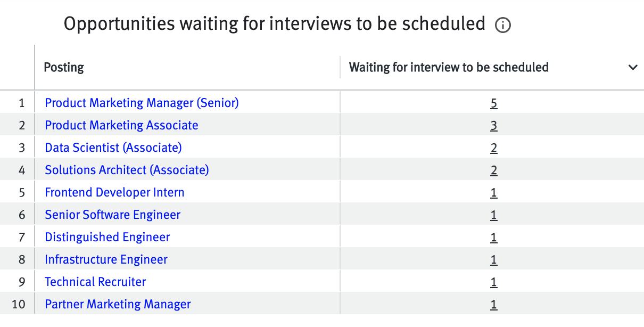Image resolution: width=644 pixels, height=327 pixels.
Task: Open the Product Marketing Manager (Senior) posting
Action: pyautogui.click(x=141, y=102)
